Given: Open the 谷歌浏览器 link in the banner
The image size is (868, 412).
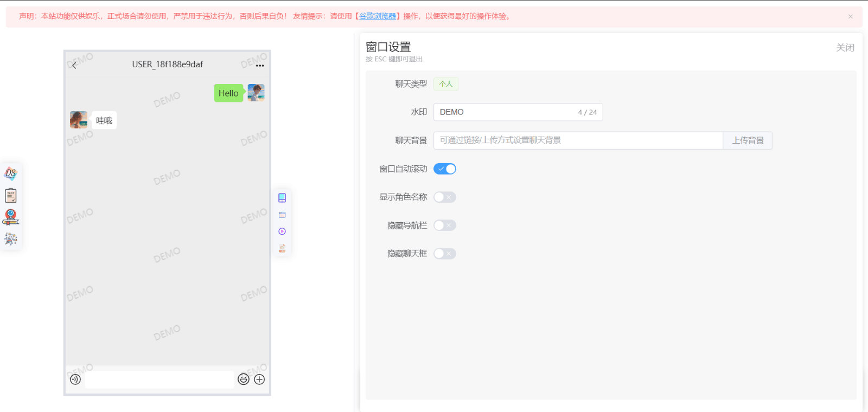Looking at the screenshot, I should click(x=378, y=16).
